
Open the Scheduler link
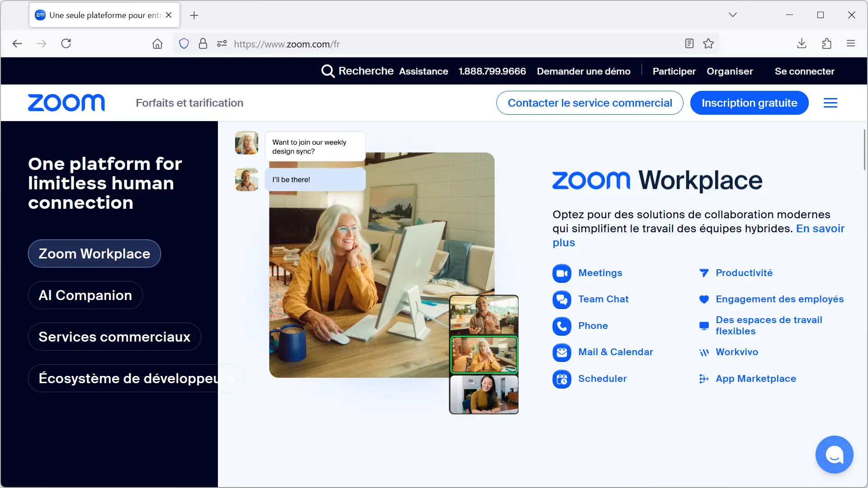click(x=603, y=379)
